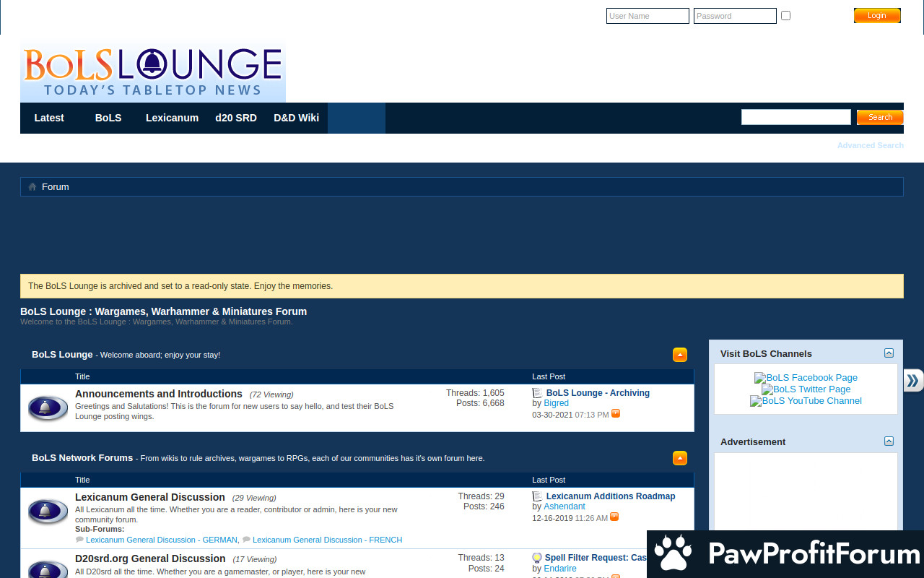The image size is (924, 578).
Task: Collapse the BoLS Network Forums category
Action: tap(680, 458)
